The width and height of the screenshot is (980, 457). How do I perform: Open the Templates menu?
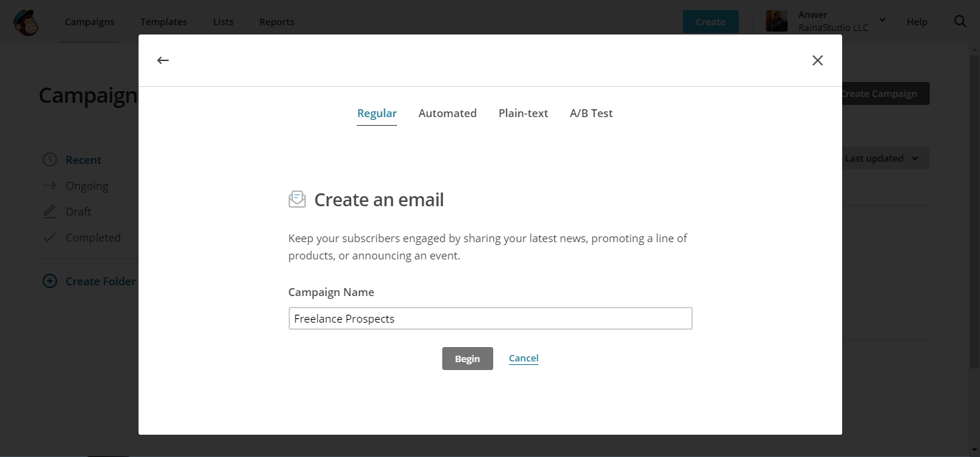click(164, 22)
